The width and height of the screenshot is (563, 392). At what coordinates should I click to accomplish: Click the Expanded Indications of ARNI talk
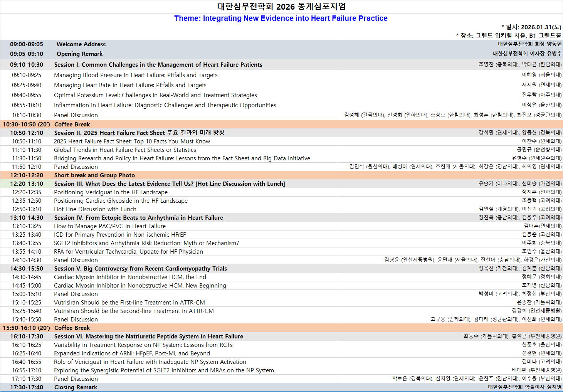132,353
